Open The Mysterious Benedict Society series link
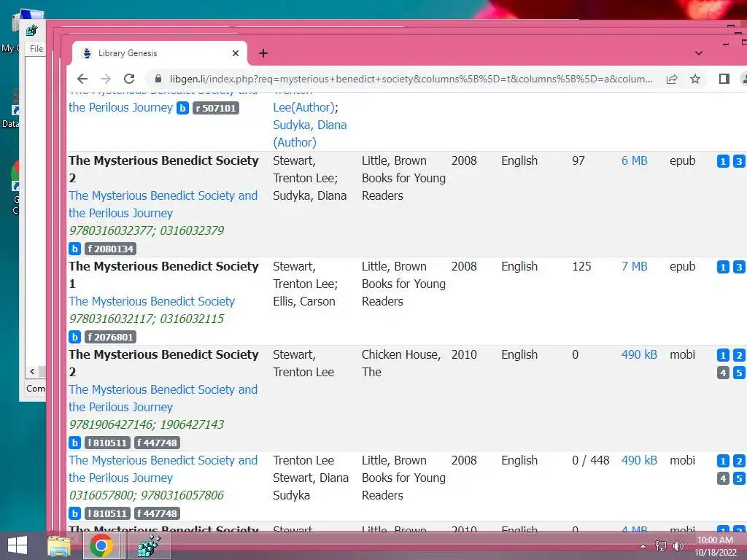 point(152,301)
